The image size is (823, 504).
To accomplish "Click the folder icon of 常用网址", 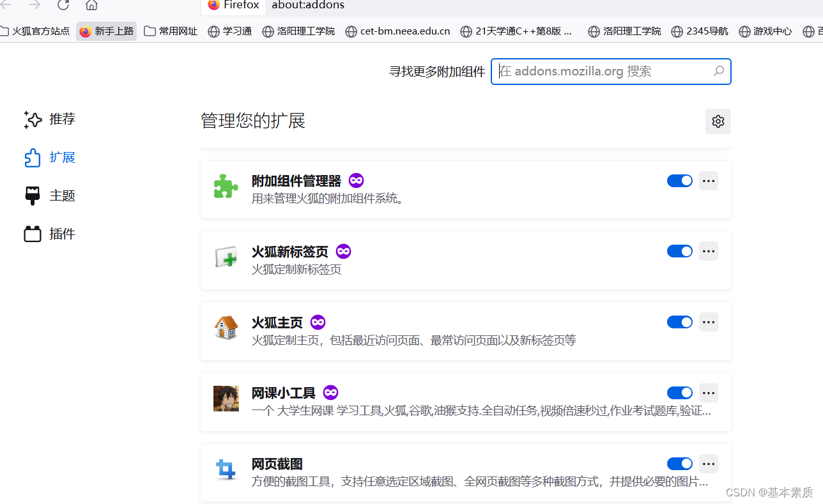I will (150, 31).
